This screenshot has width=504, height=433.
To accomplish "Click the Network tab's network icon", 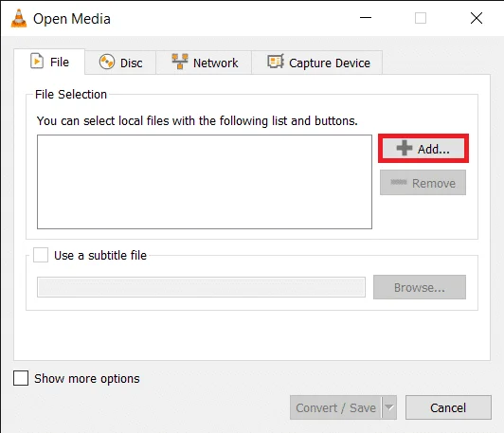I will tap(180, 62).
